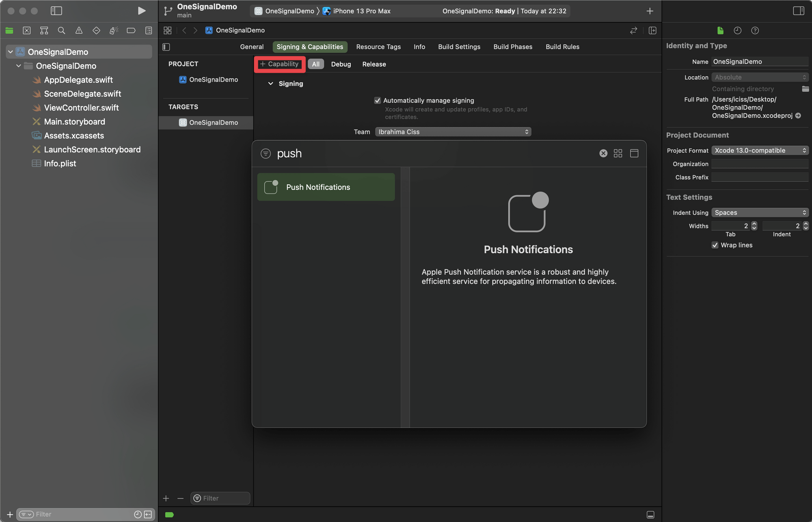Select Push Notifications in the list
Viewport: 812px width, 522px height.
pyautogui.click(x=326, y=187)
